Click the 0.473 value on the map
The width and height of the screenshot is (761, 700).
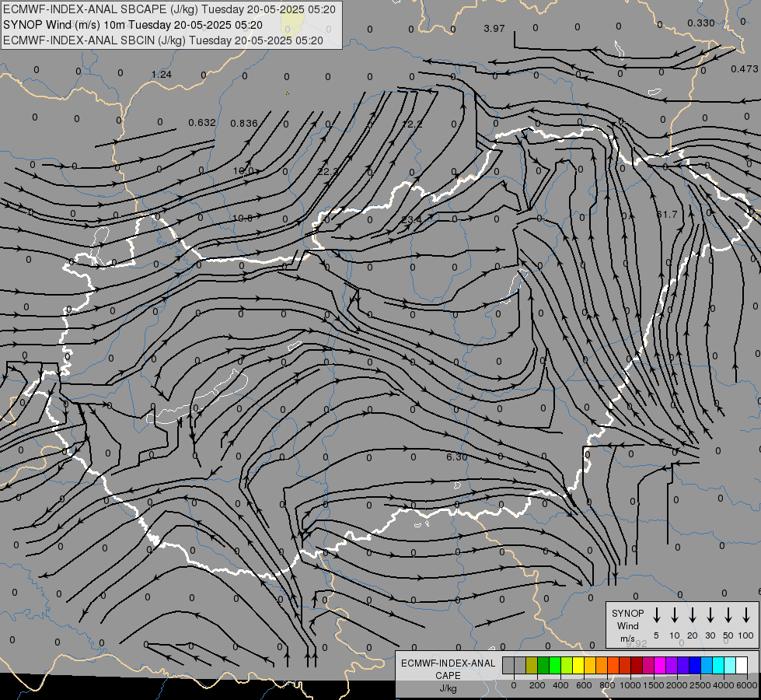pyautogui.click(x=744, y=69)
